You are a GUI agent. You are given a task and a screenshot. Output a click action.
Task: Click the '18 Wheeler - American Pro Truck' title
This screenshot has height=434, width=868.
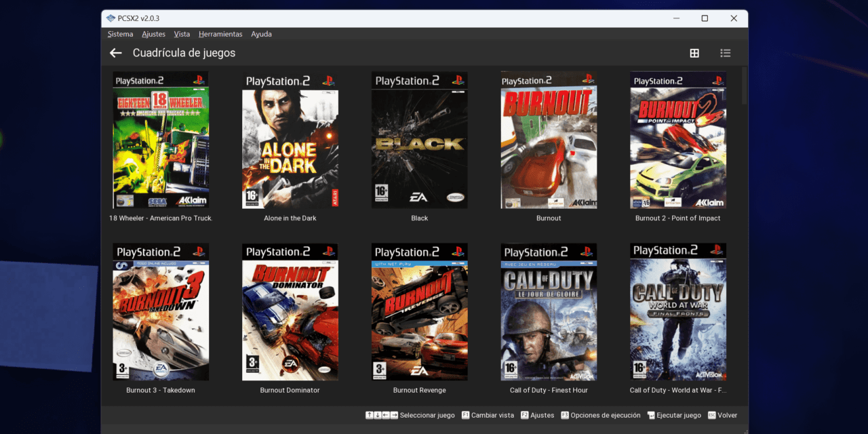click(161, 218)
